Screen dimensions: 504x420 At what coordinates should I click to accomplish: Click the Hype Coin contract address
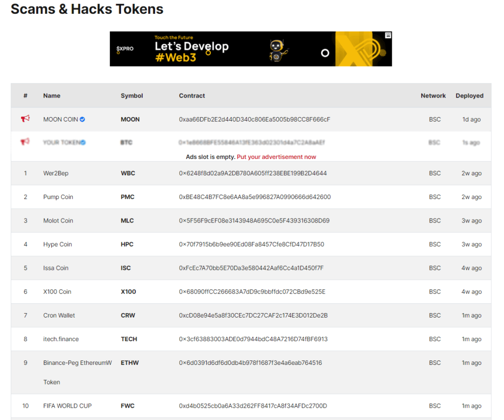pyautogui.click(x=250, y=244)
